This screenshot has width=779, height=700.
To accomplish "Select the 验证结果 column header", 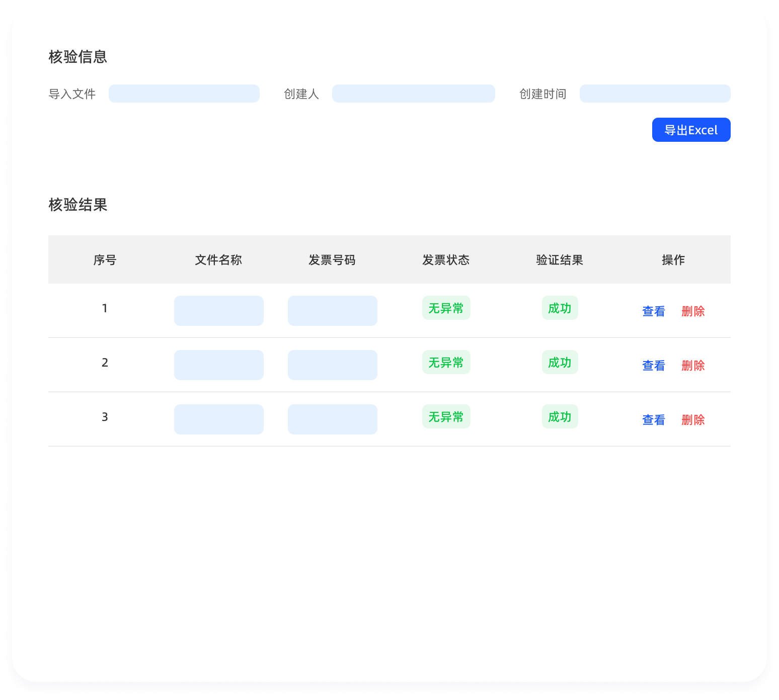I will tap(560, 259).
